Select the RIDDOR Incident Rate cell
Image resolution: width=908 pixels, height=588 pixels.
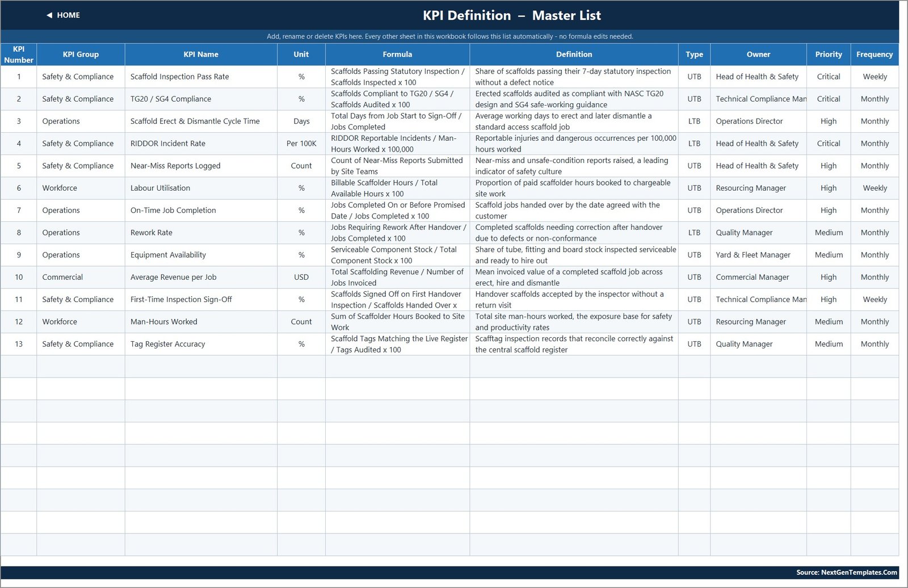pyautogui.click(x=201, y=144)
